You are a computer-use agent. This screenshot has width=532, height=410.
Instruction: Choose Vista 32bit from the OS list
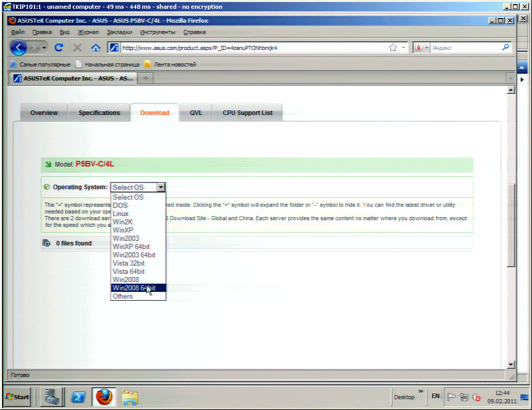coord(138,263)
